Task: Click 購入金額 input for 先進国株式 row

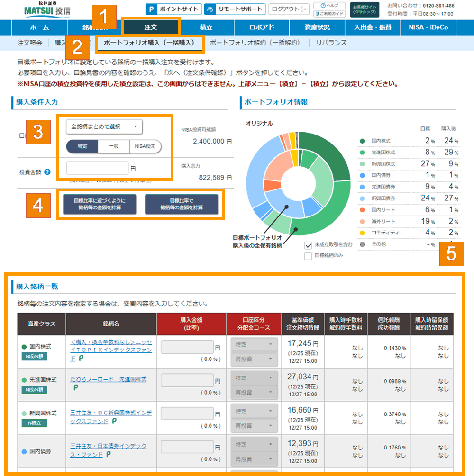Action: tap(187, 380)
